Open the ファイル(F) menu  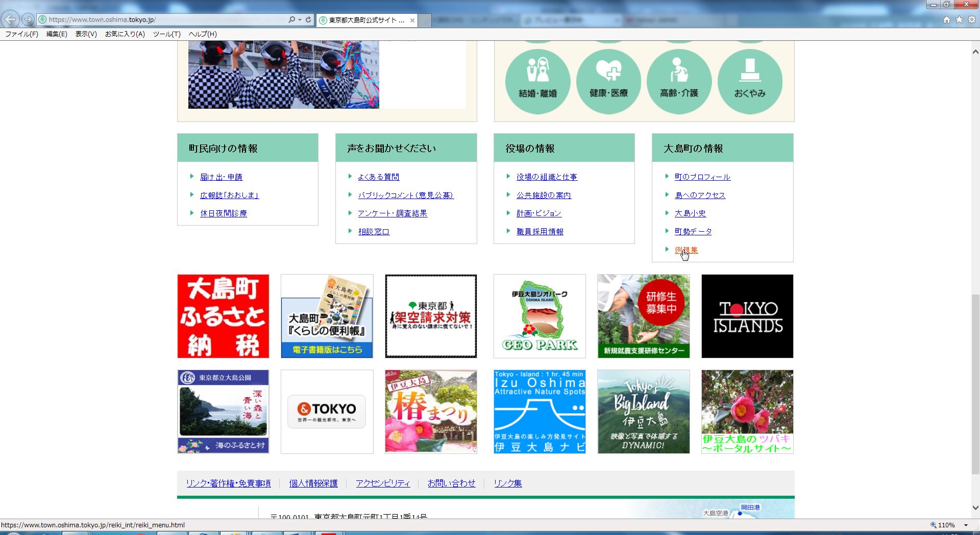click(x=21, y=34)
